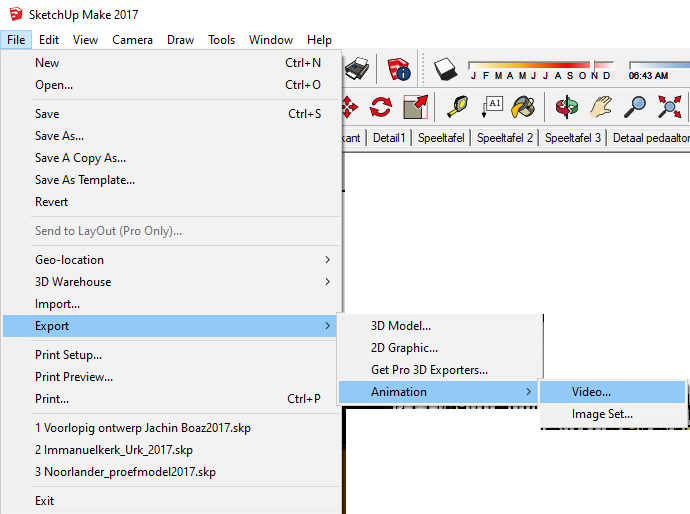Open recent file Immanuelkerk_Urk_2017.skp
Screen dimensions: 690x514
172,450
